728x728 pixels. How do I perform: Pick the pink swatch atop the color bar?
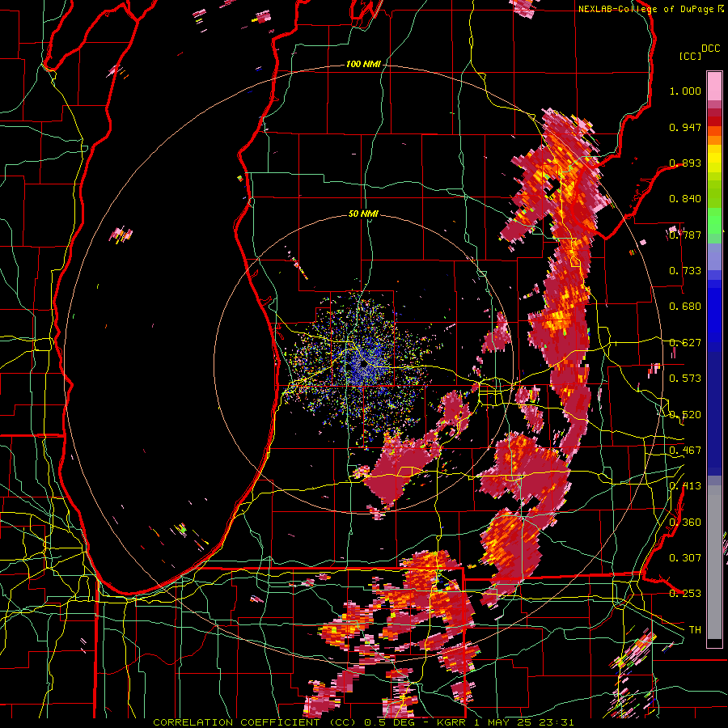[714, 86]
